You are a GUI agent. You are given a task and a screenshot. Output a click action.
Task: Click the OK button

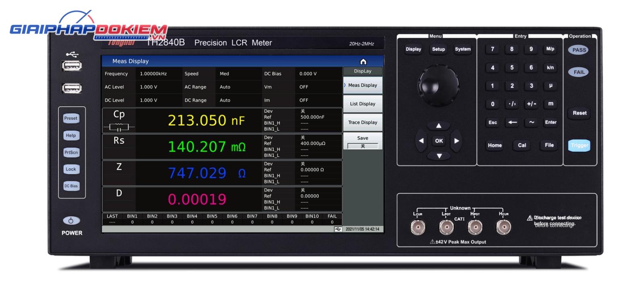click(439, 141)
